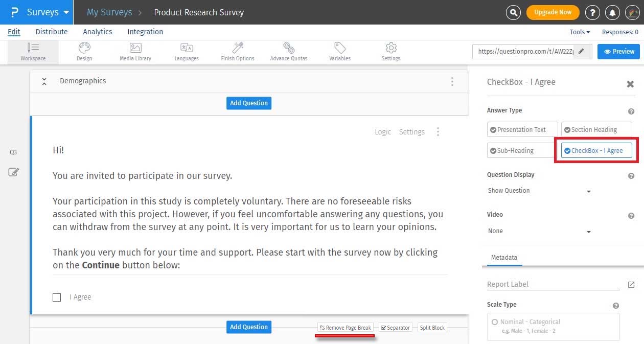The width and height of the screenshot is (644, 344).
Task: Select Presentation Text answer type
Action: [522, 129]
